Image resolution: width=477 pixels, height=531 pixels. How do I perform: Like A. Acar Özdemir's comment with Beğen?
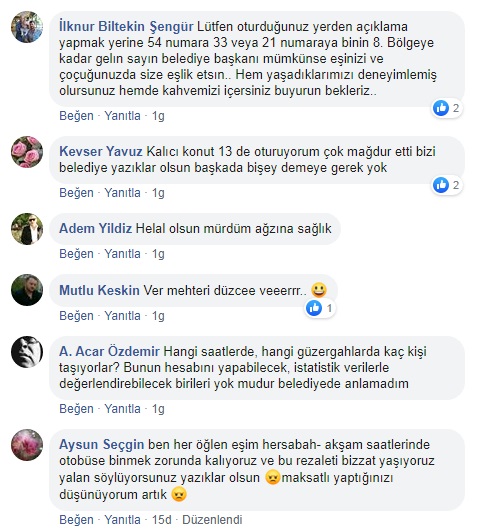click(x=77, y=409)
